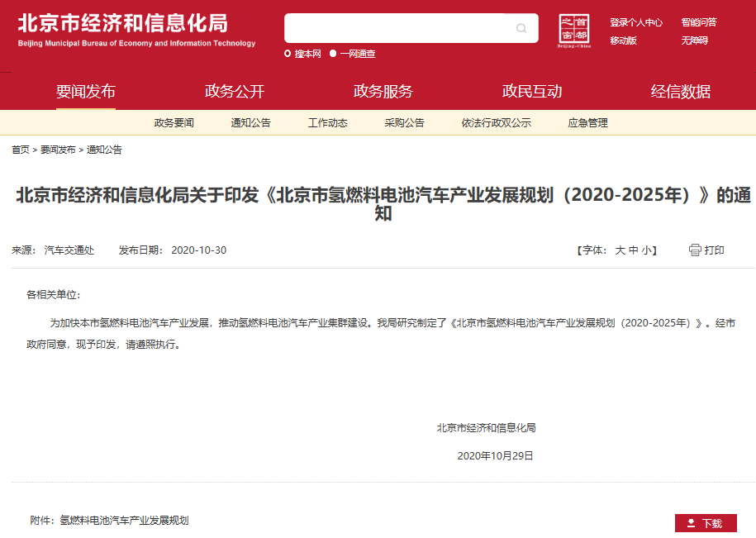Select the 通知公告 submenu item
Screen dimensions: 756x538
250,122
